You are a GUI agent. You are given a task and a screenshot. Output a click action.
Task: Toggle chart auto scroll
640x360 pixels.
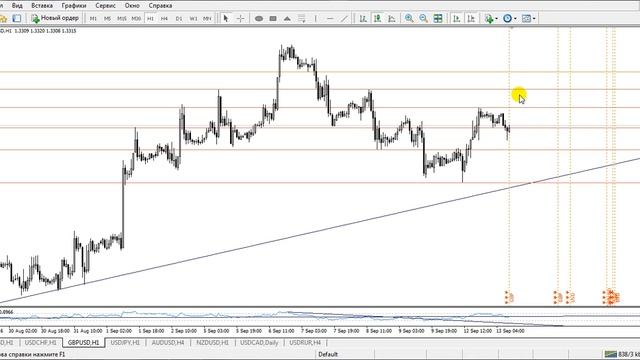(457, 18)
